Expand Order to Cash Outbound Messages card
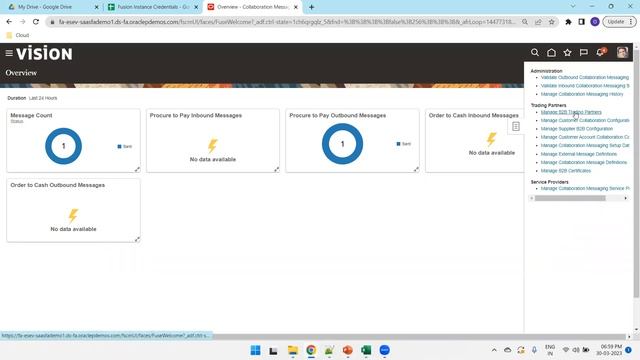Image resolution: width=640 pixels, height=360 pixels. click(x=137, y=239)
